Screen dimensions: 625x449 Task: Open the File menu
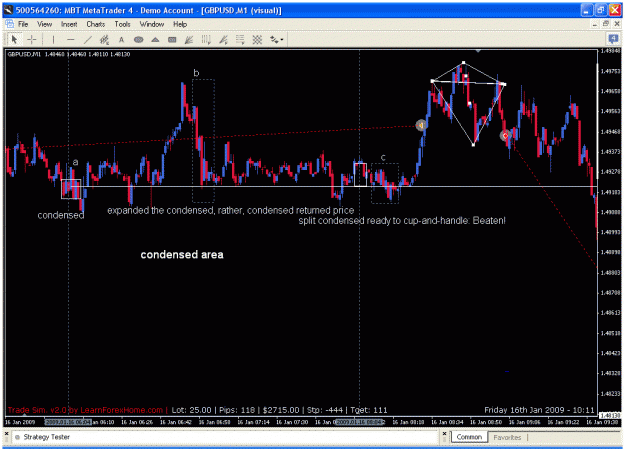tap(23, 24)
